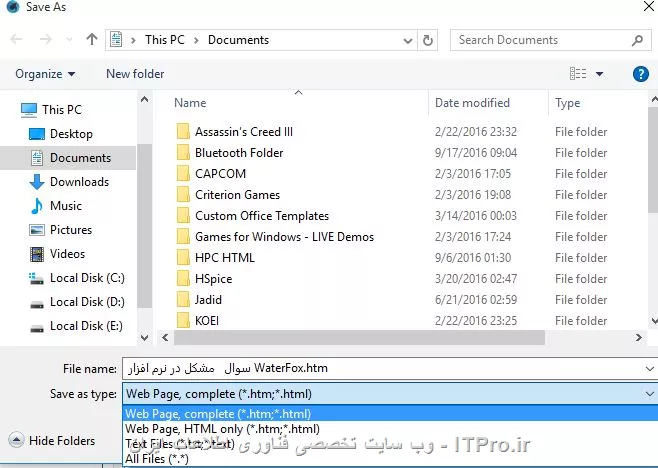Sort files by Date modified column

472,103
